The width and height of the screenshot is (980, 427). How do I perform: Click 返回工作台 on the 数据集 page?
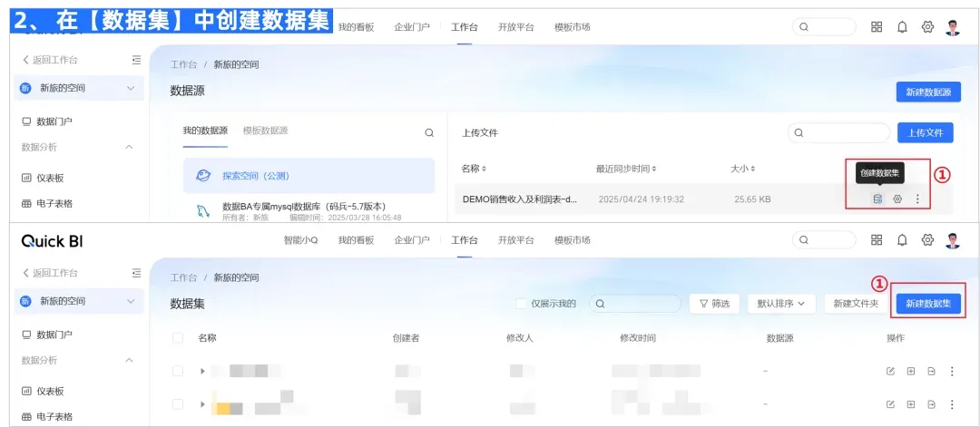(x=50, y=273)
